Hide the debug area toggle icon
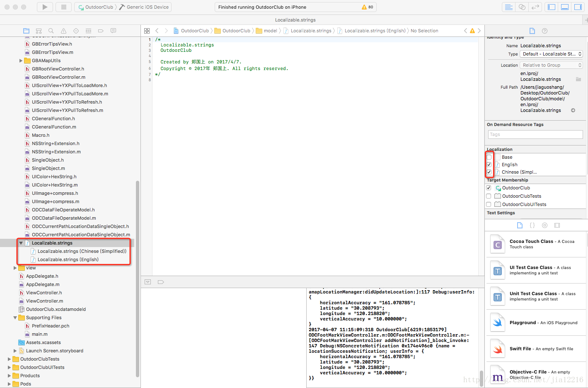Viewport: 588px width, 388px height. [148, 282]
